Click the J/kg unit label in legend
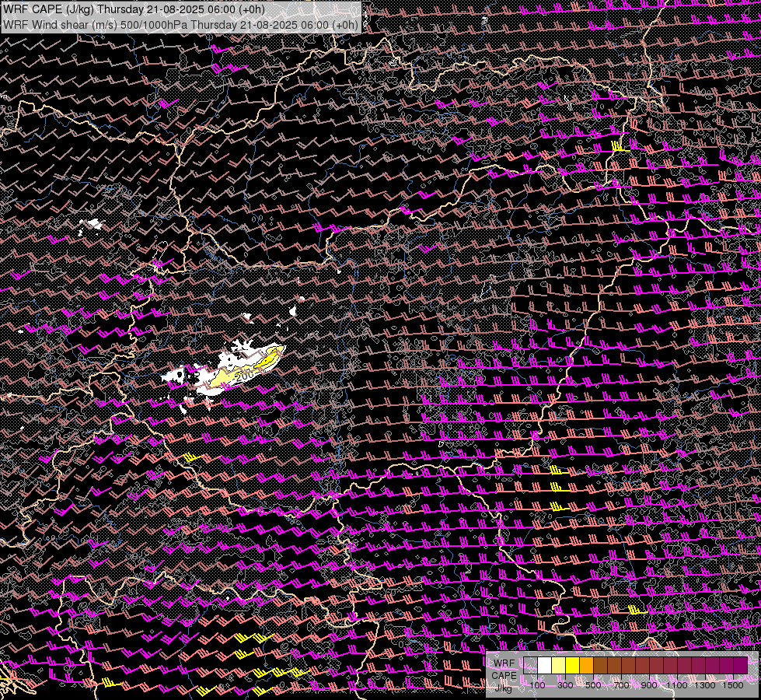 (x=504, y=688)
